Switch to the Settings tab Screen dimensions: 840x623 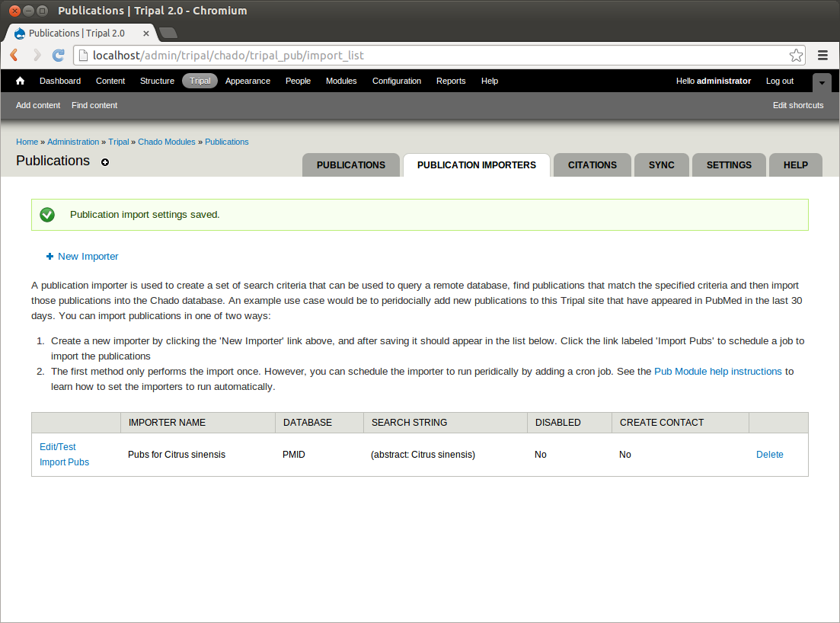[728, 165]
